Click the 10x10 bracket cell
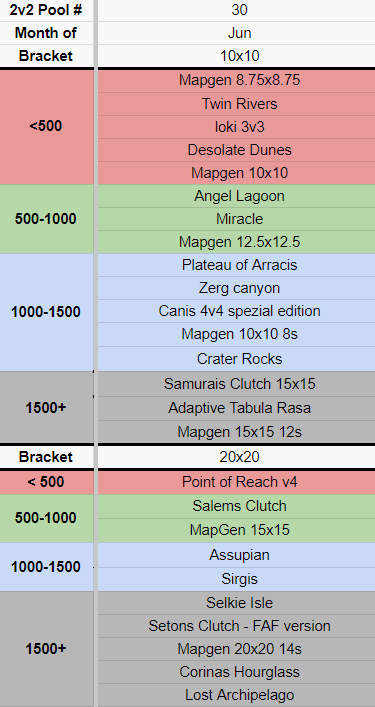Screen dimensions: 375x707 pos(236,56)
